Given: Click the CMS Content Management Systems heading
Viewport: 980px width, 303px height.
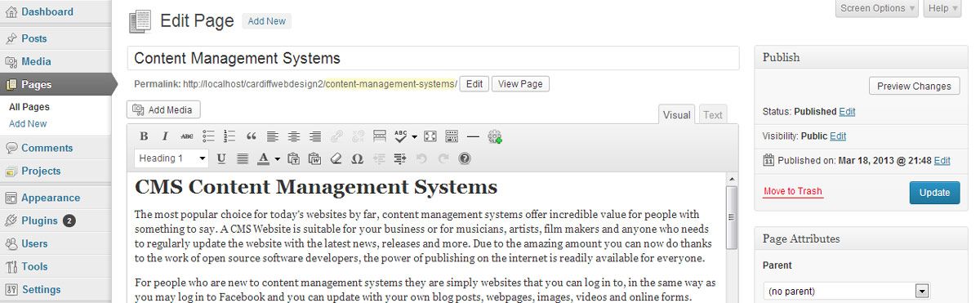Looking at the screenshot, I should [316, 187].
